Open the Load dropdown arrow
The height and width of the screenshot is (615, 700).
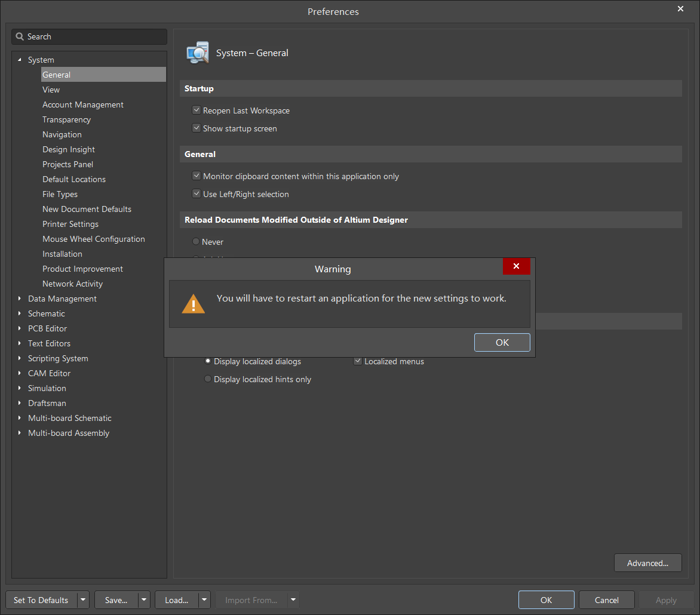pos(204,600)
